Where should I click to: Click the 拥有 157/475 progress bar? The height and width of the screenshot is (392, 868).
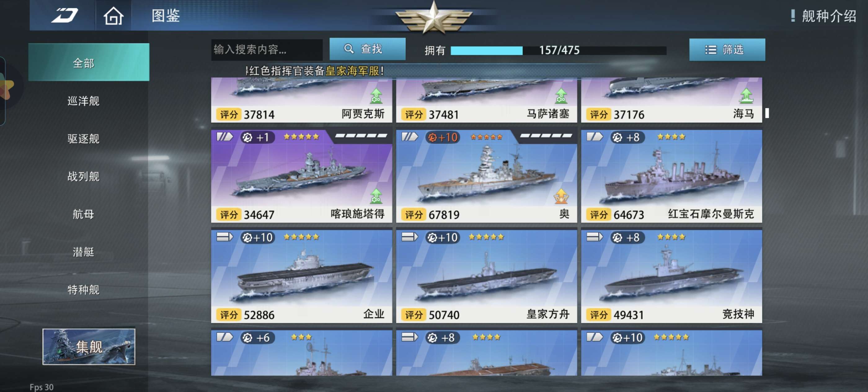558,50
